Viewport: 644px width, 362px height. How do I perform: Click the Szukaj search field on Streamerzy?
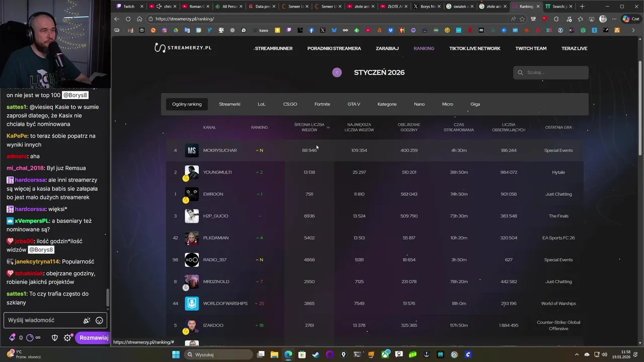pyautogui.click(x=551, y=72)
